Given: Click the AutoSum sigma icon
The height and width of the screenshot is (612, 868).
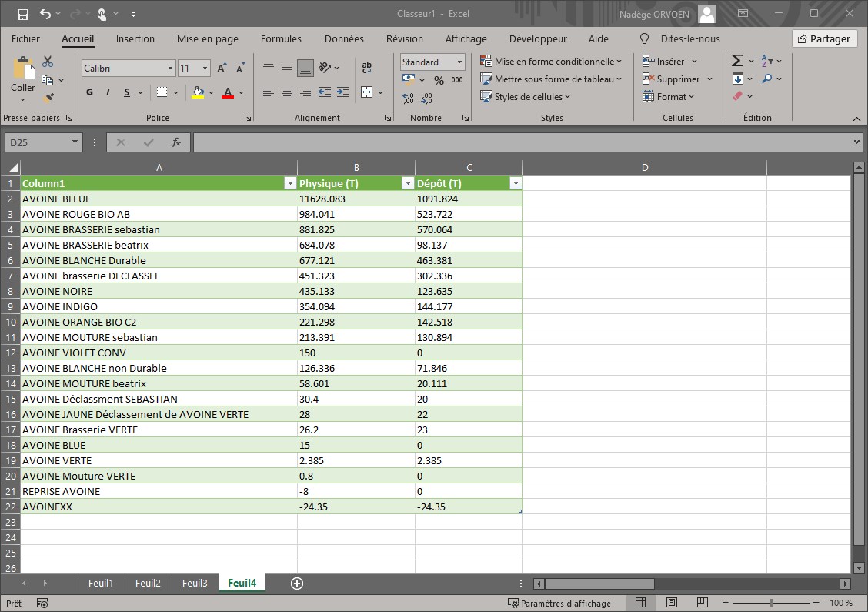Looking at the screenshot, I should click(x=737, y=61).
